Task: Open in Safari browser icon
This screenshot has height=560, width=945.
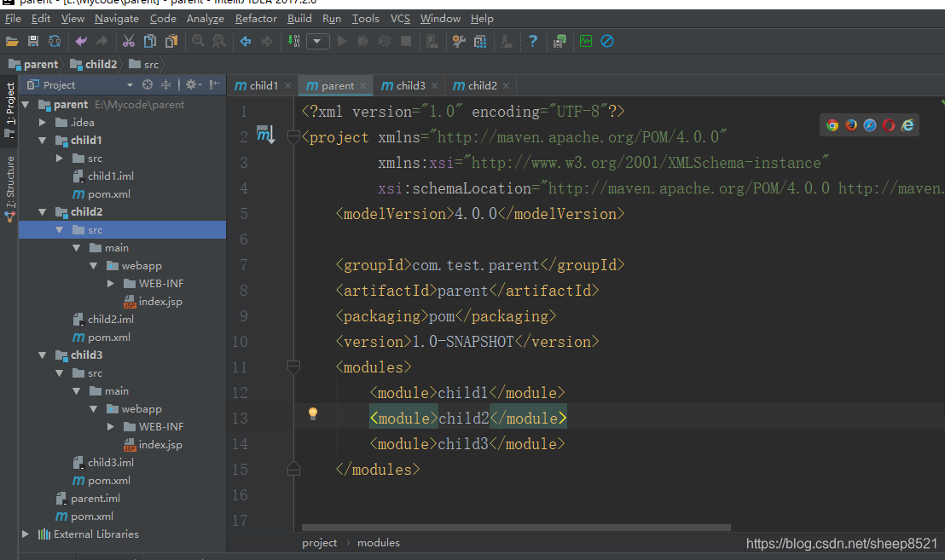Action: (x=870, y=125)
